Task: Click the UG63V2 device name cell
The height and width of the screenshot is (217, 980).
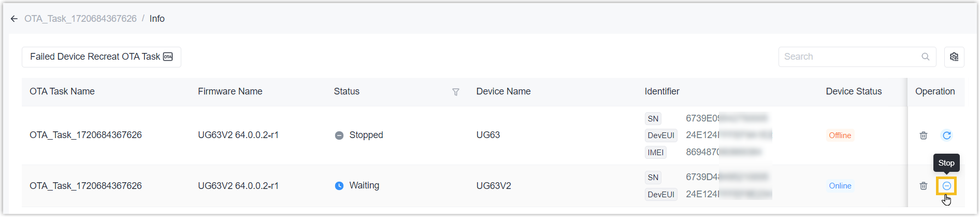Action: (494, 186)
